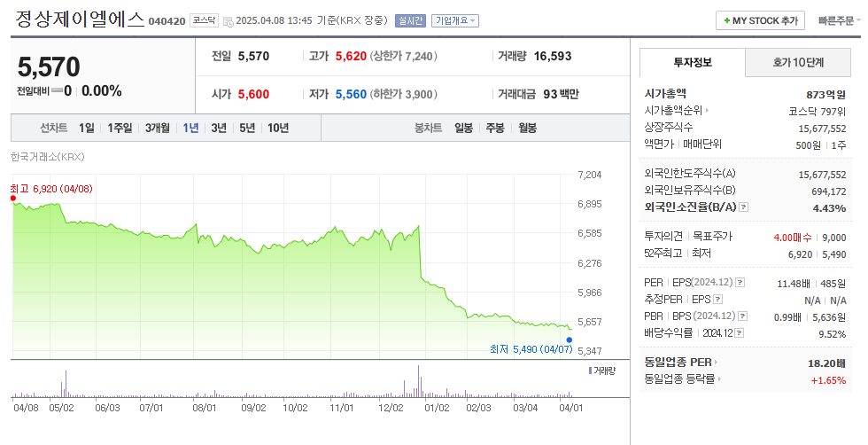Show the 주봉 candlestick chart
The height and width of the screenshot is (445, 868).
point(495,128)
